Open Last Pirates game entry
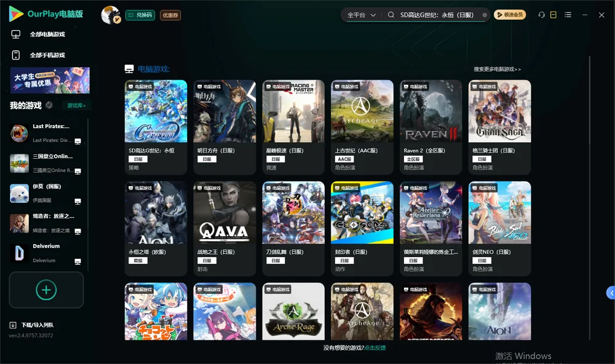This screenshot has height=364, width=615. (x=46, y=133)
